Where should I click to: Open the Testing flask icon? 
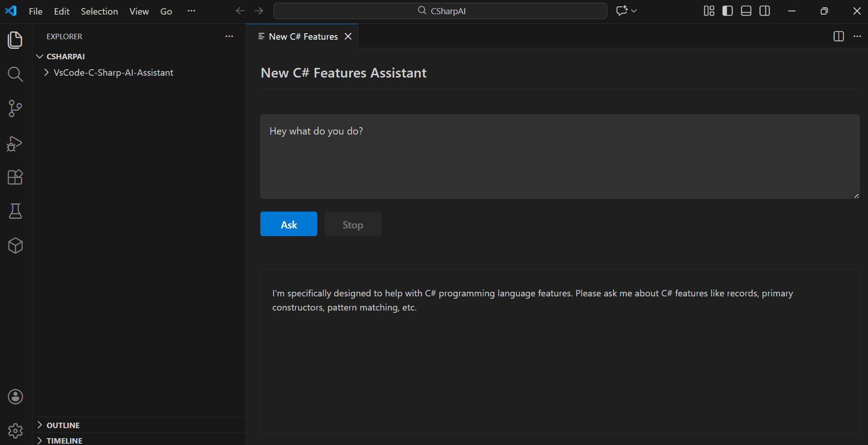click(15, 211)
